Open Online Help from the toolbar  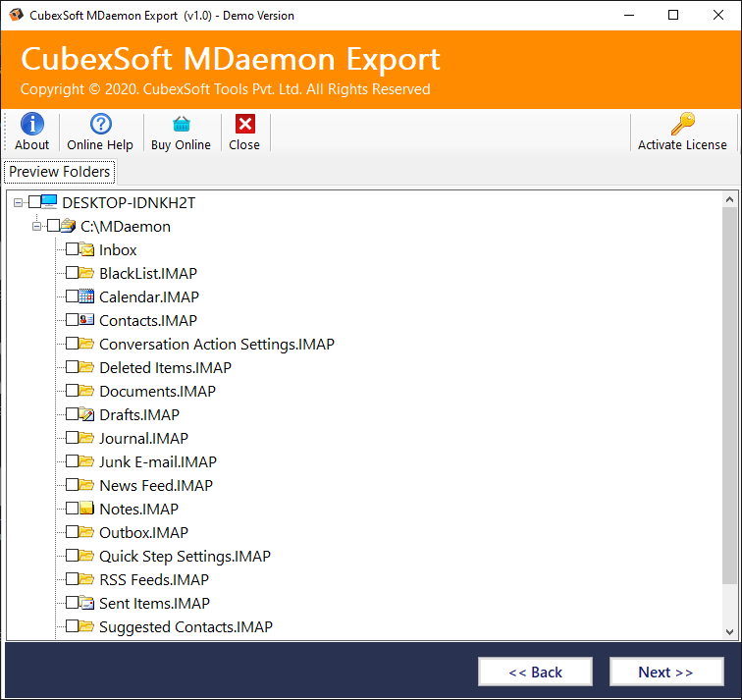pos(100,124)
